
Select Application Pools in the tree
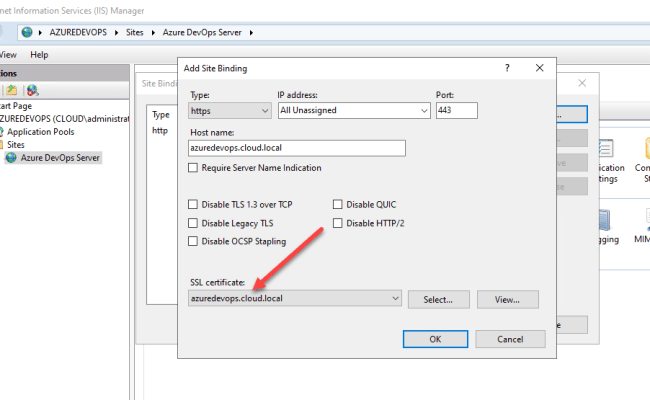(x=41, y=132)
